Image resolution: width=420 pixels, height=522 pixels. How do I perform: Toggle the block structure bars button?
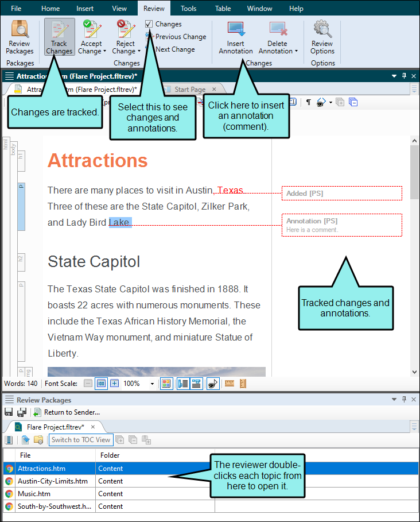point(183,384)
